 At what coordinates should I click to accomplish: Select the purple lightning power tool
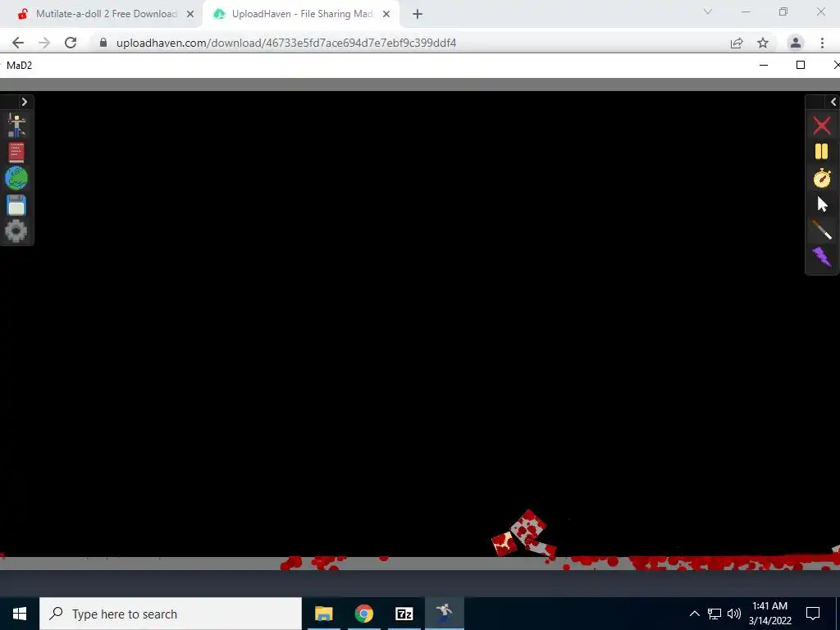[x=822, y=257]
